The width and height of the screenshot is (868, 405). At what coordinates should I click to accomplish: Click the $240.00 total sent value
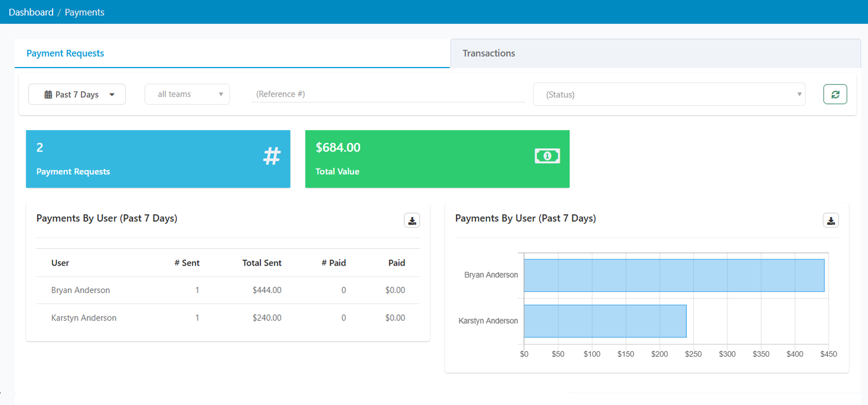[x=267, y=318]
